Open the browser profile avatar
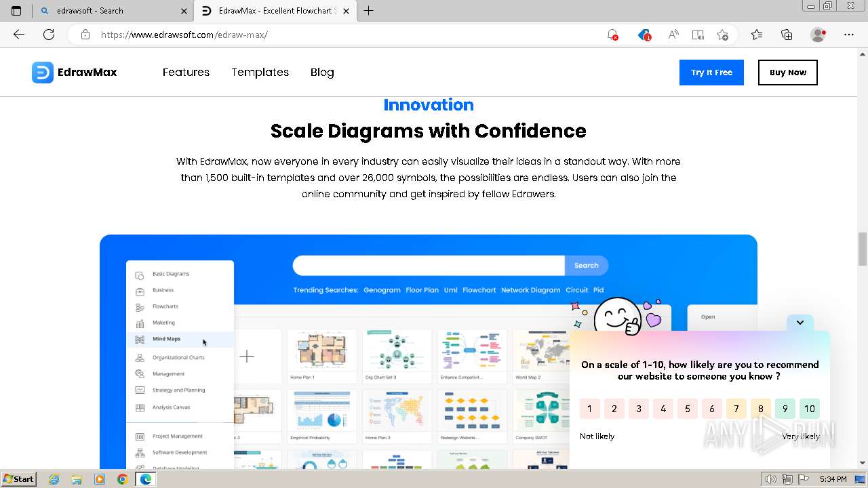Screen dimensions: 868x488 [818, 35]
